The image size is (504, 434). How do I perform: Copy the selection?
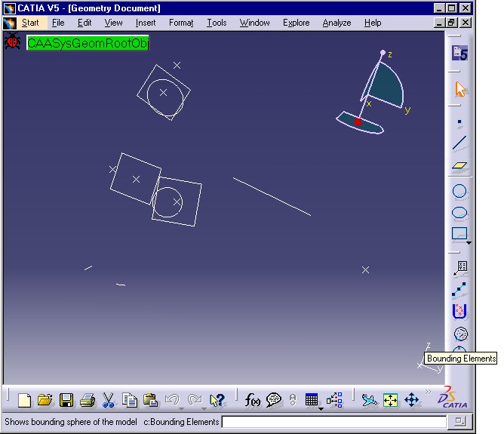130,400
